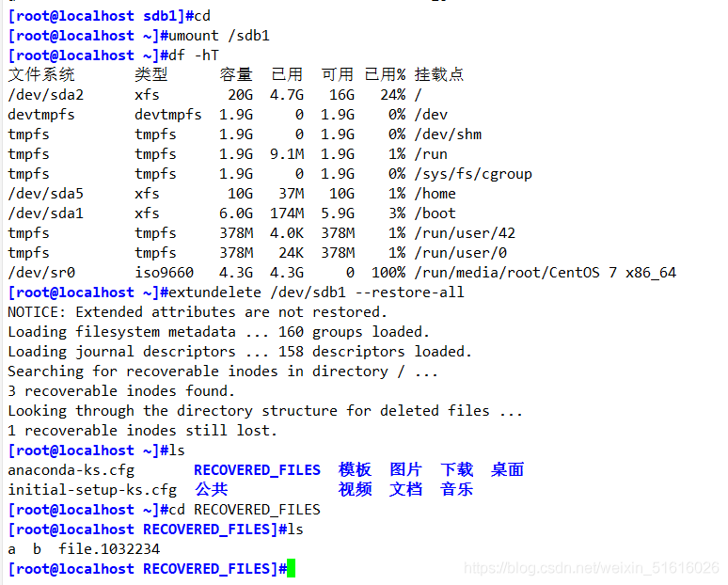The width and height of the screenshot is (728, 585).
Task: Click the '图片' directory name
Action: click(405, 470)
